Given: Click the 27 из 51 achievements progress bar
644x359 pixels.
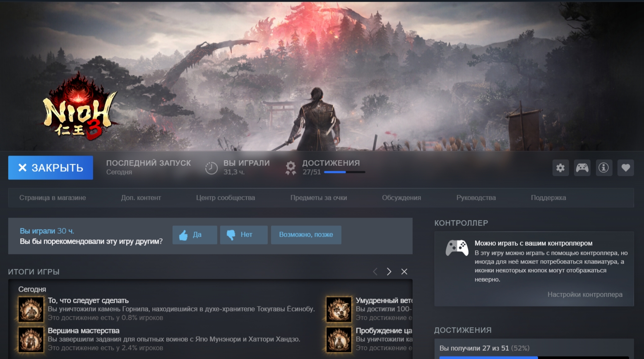Looking at the screenshot, I should coord(534,357).
